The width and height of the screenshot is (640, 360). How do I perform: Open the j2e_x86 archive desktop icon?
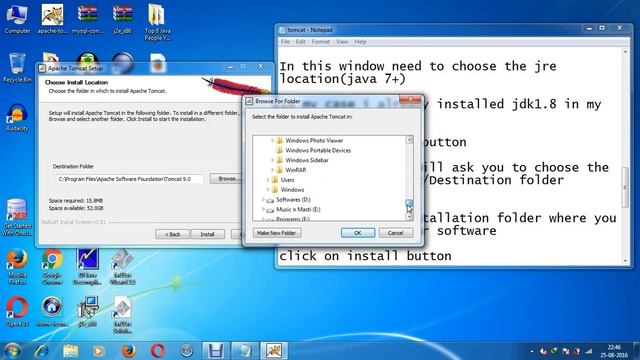coord(122,20)
